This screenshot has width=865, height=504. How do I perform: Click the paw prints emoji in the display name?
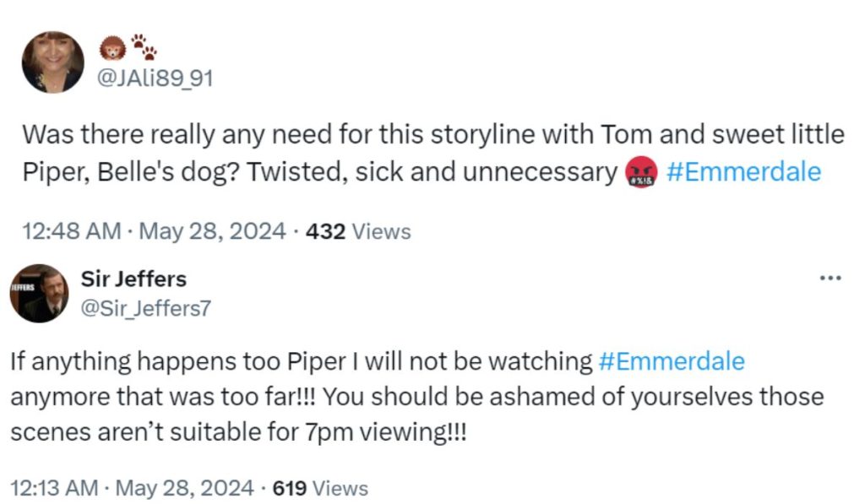pyautogui.click(x=144, y=46)
